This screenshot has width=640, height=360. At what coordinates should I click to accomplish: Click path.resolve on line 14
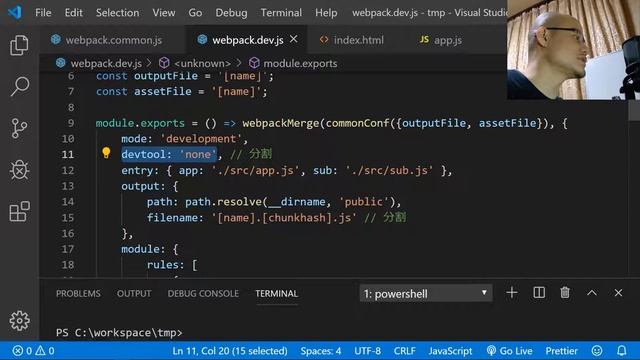click(223, 202)
